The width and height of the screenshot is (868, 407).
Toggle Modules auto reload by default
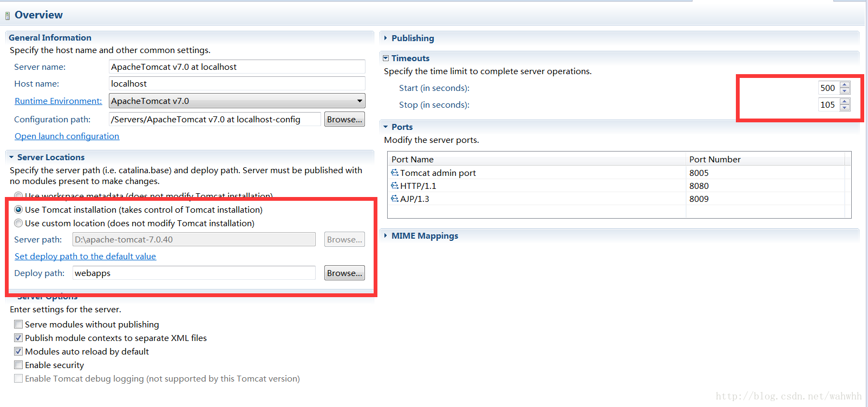tap(18, 351)
